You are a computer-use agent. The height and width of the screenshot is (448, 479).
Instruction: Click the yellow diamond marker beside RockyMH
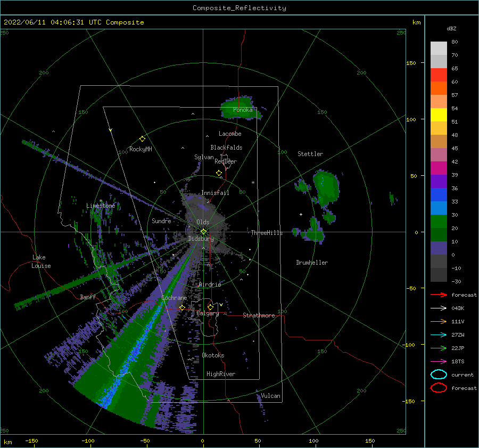point(142,139)
